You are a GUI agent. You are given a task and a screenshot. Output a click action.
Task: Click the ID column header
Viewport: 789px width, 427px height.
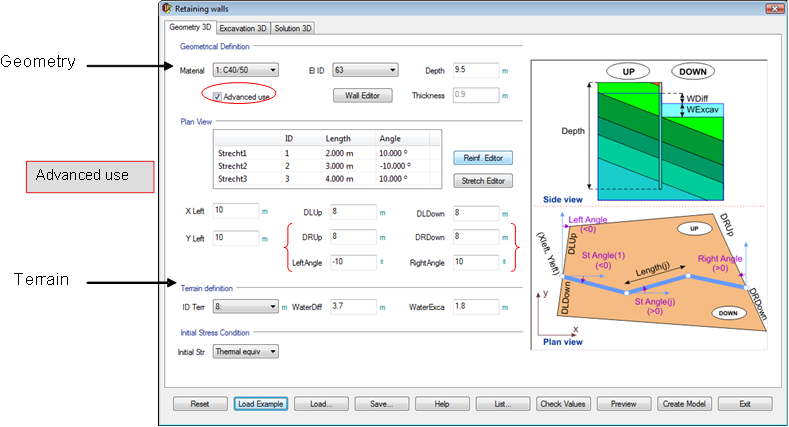[301, 138]
